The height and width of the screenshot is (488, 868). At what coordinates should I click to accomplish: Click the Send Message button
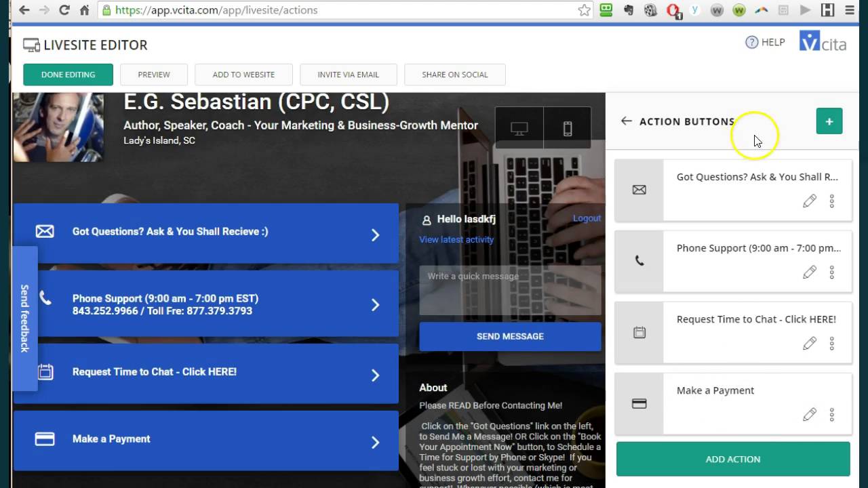510,336
